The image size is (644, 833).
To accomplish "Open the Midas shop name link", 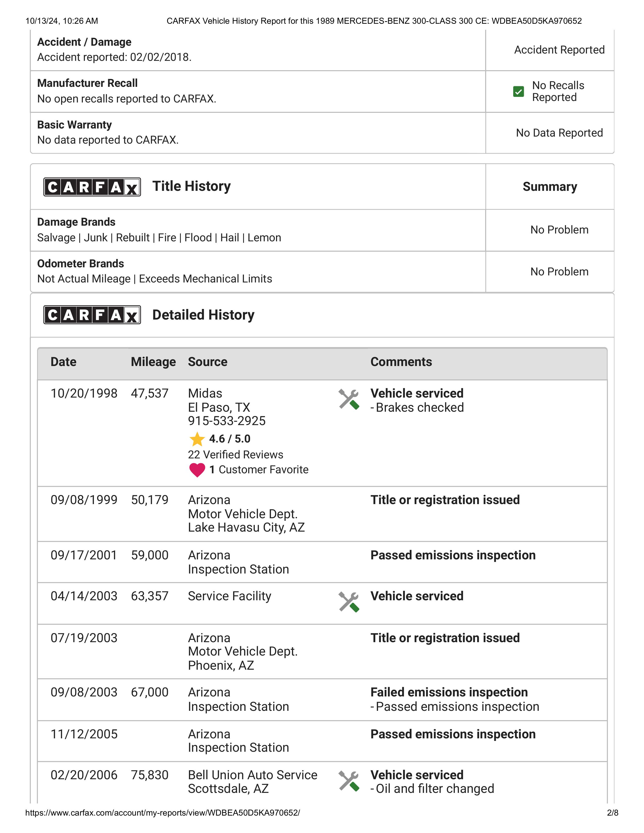I will pos(205,393).
